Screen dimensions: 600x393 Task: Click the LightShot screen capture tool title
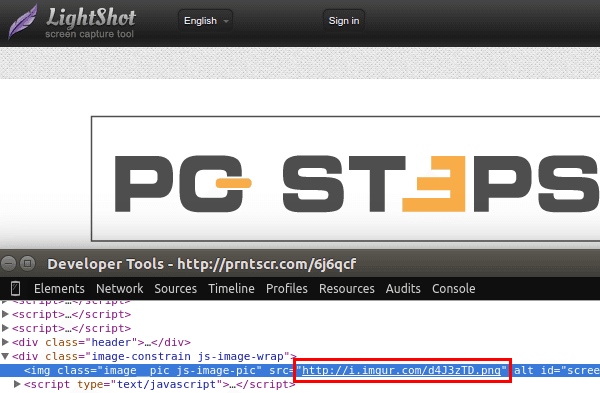[x=90, y=23]
